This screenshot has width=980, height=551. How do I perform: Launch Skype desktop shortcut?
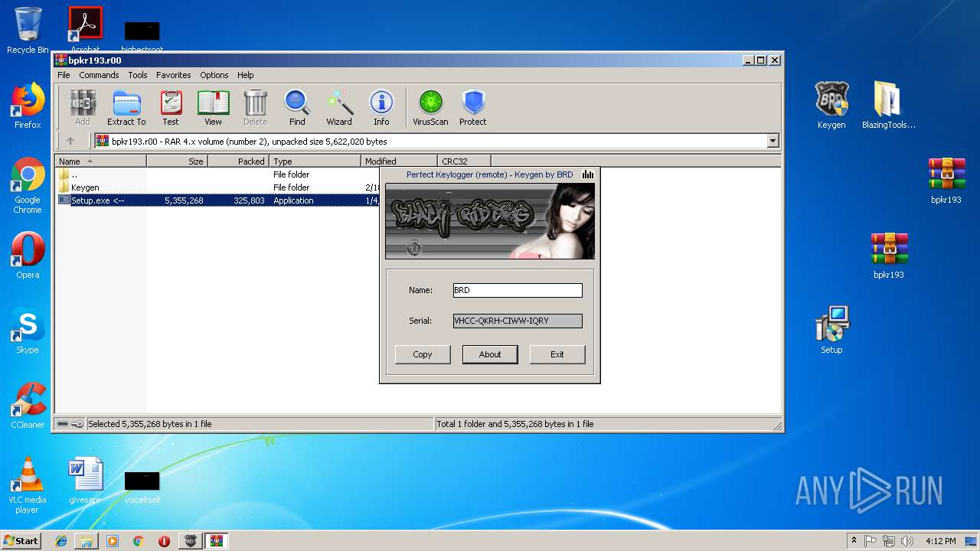tap(28, 331)
